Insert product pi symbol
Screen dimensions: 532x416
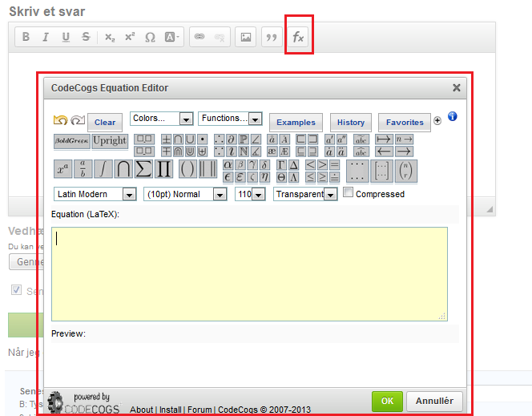(x=164, y=169)
